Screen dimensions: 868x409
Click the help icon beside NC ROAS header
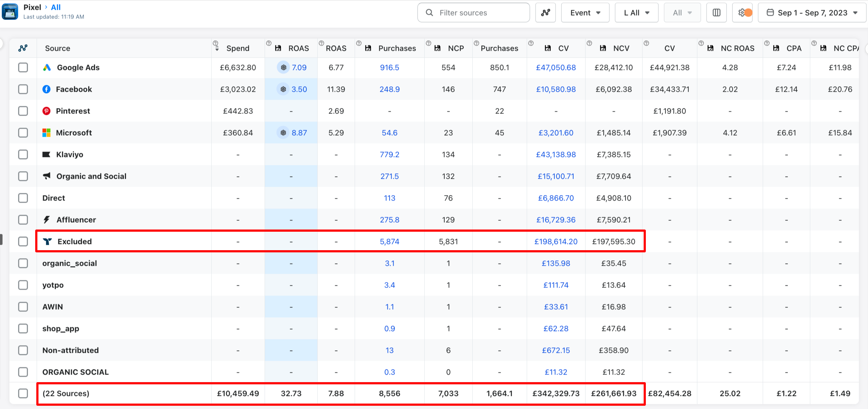coord(701,43)
